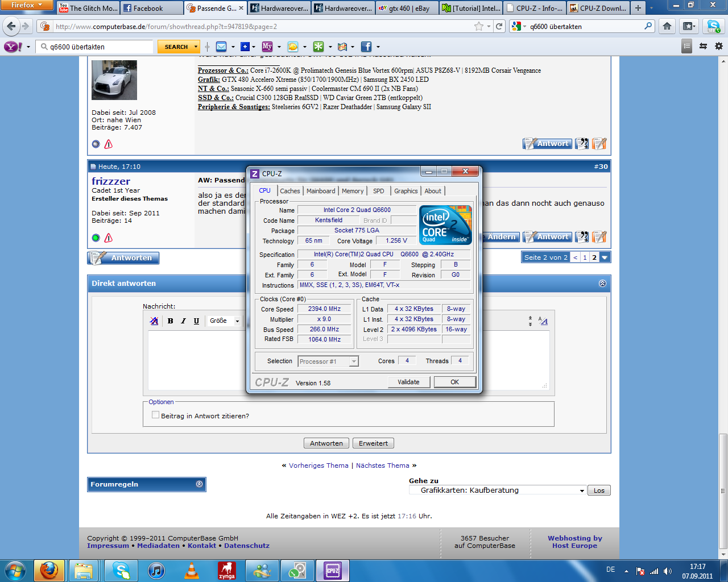Open Google search engine selector dropdown
Viewport: 728px width, 582px height.
point(519,26)
